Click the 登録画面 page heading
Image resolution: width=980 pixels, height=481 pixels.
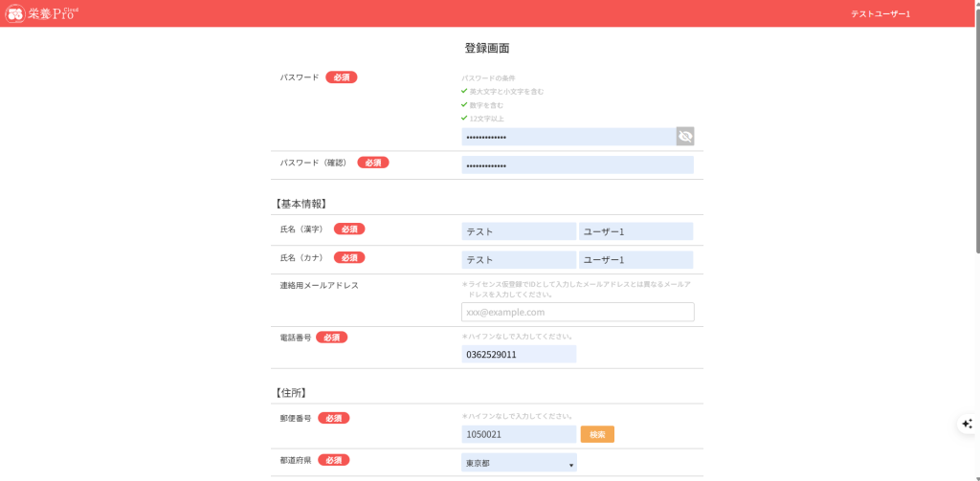(487, 48)
